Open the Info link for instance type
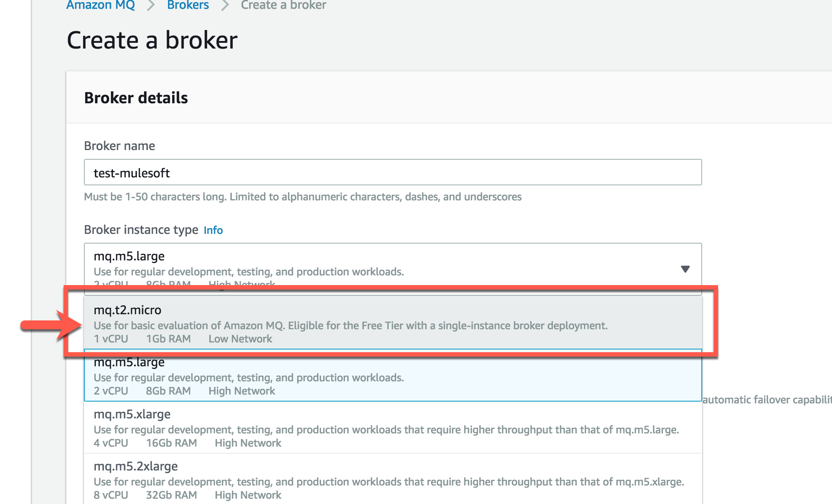The width and height of the screenshot is (832, 504). coord(213,230)
